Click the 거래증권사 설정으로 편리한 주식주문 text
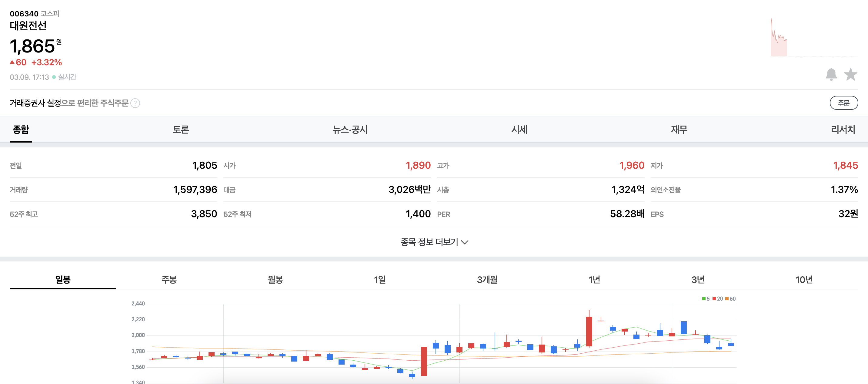 [x=69, y=103]
